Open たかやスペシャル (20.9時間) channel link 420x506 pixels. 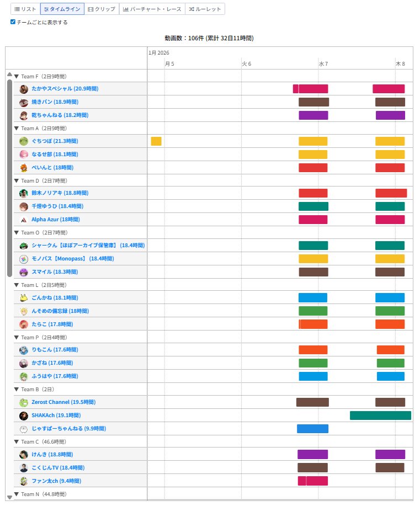pos(65,89)
